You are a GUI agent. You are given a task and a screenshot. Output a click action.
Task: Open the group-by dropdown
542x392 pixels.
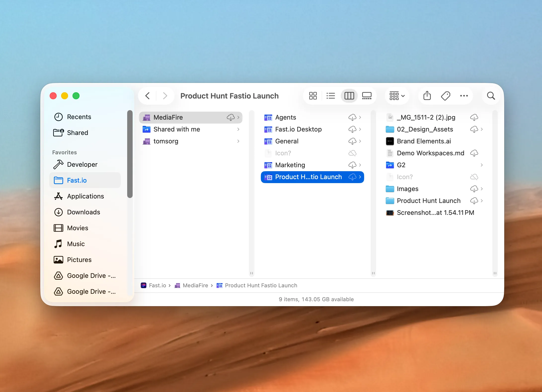396,96
